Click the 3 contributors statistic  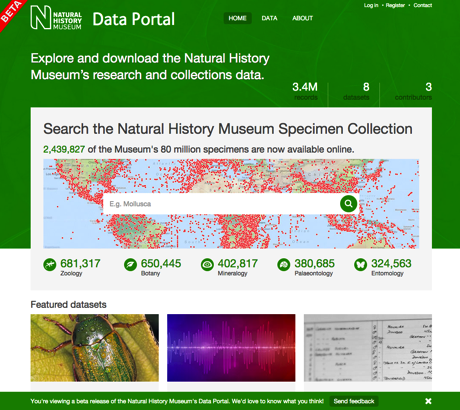(x=413, y=91)
